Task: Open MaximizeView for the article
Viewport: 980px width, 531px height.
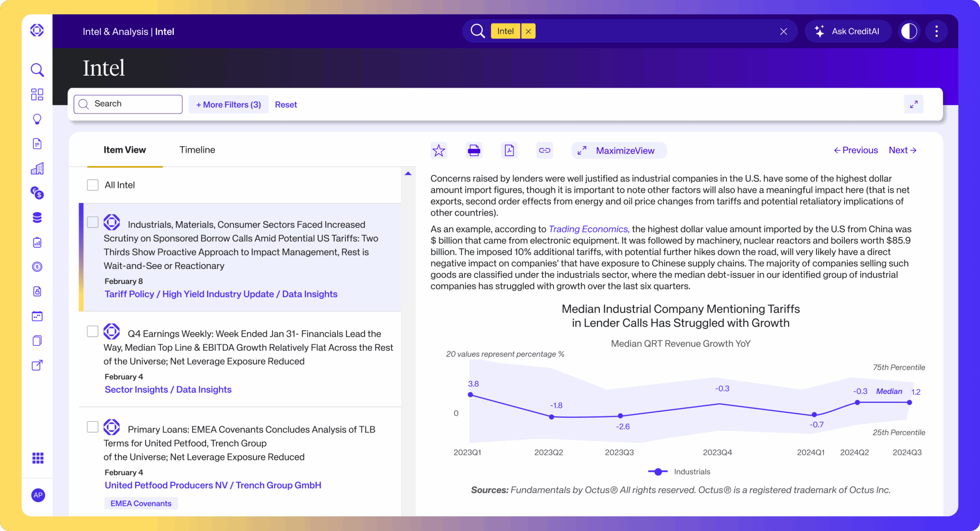Action: [619, 150]
